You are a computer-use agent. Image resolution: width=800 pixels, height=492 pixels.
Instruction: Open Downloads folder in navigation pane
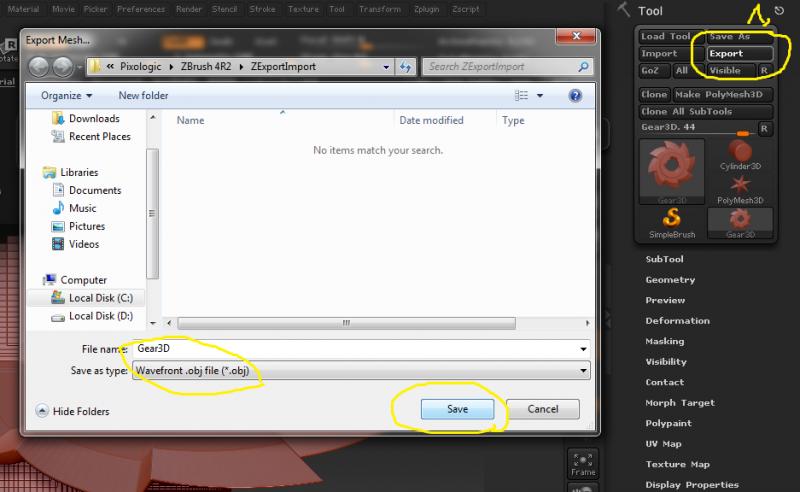coord(85,118)
